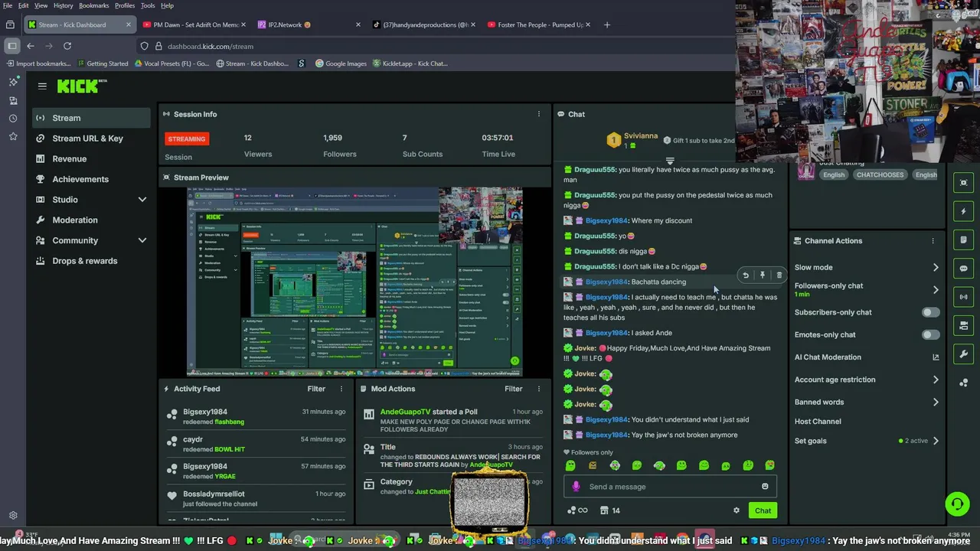Click the lightning bolt icon in right rail
The image size is (980, 551).
pyautogui.click(x=963, y=211)
